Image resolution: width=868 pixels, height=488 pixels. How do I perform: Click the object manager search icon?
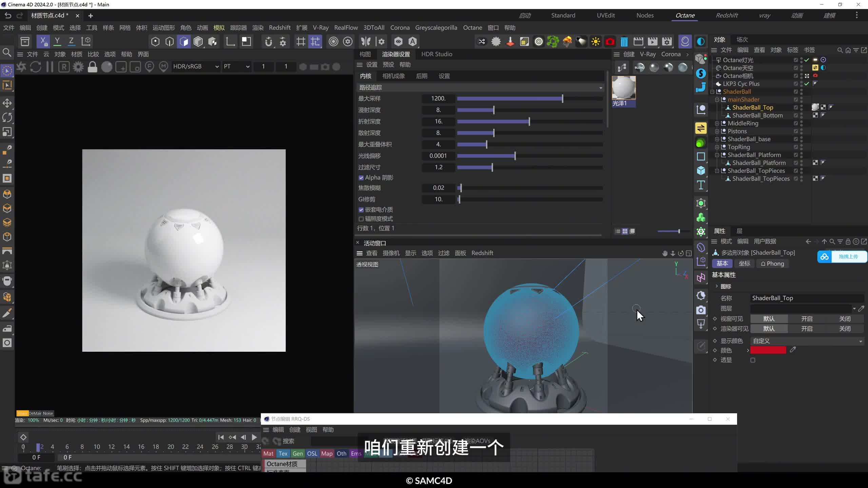pyautogui.click(x=840, y=50)
